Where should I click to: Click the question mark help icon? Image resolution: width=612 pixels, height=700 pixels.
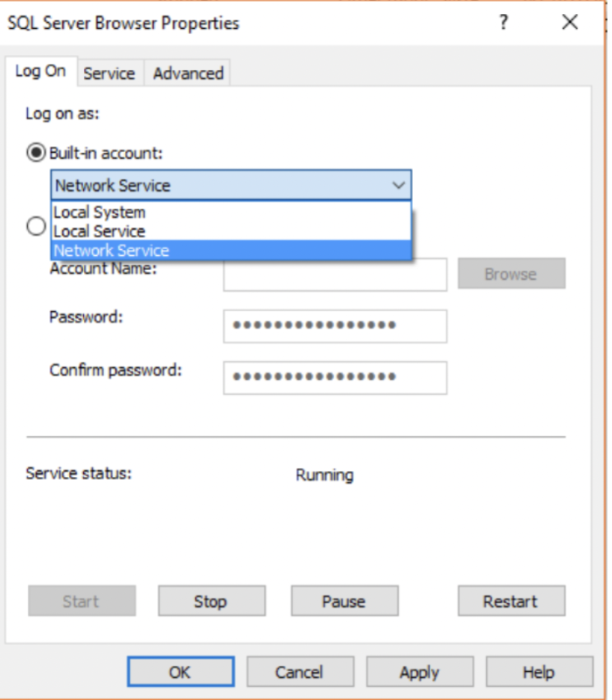click(x=504, y=22)
